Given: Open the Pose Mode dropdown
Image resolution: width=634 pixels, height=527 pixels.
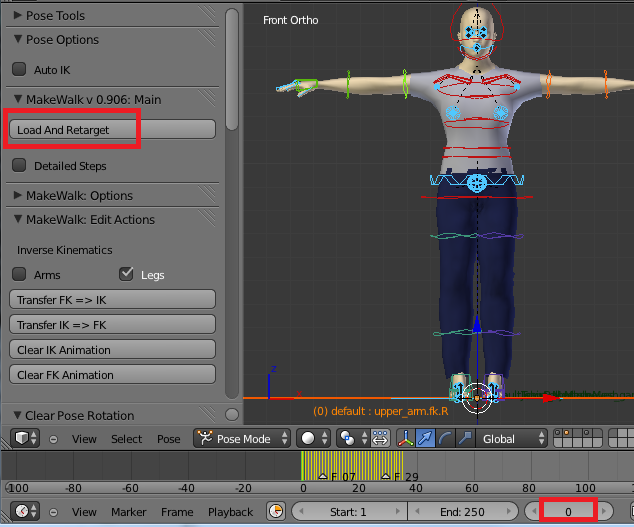Looking at the screenshot, I should tap(242, 439).
